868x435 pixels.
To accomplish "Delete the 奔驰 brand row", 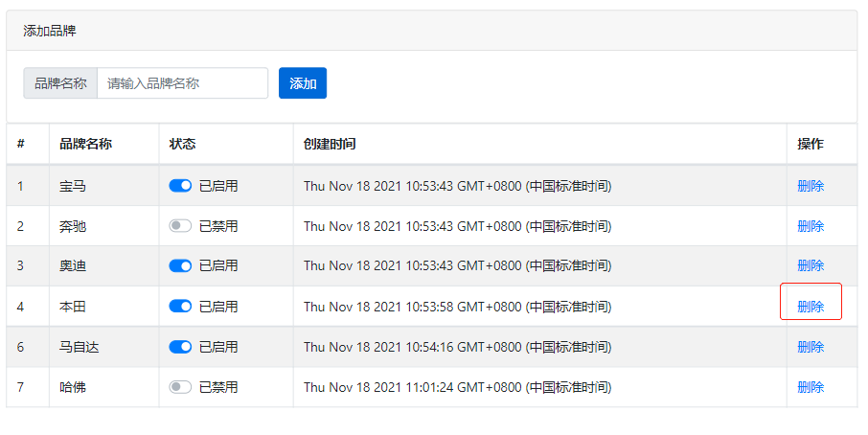I will click(x=811, y=226).
